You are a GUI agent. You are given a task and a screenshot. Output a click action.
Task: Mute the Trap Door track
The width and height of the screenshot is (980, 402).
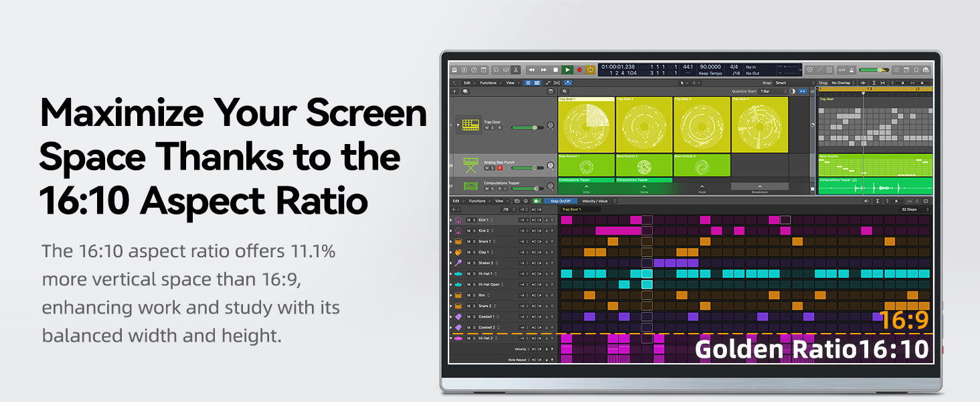pyautogui.click(x=487, y=128)
